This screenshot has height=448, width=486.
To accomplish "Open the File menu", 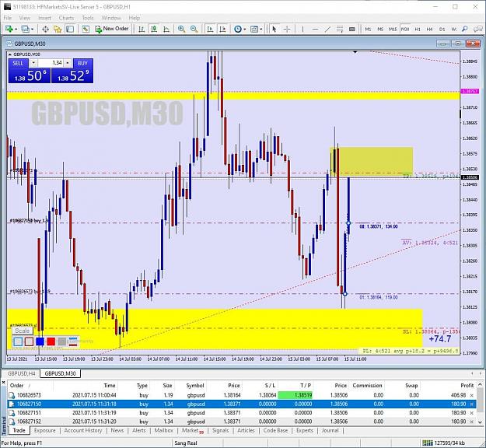I will click(8, 18).
